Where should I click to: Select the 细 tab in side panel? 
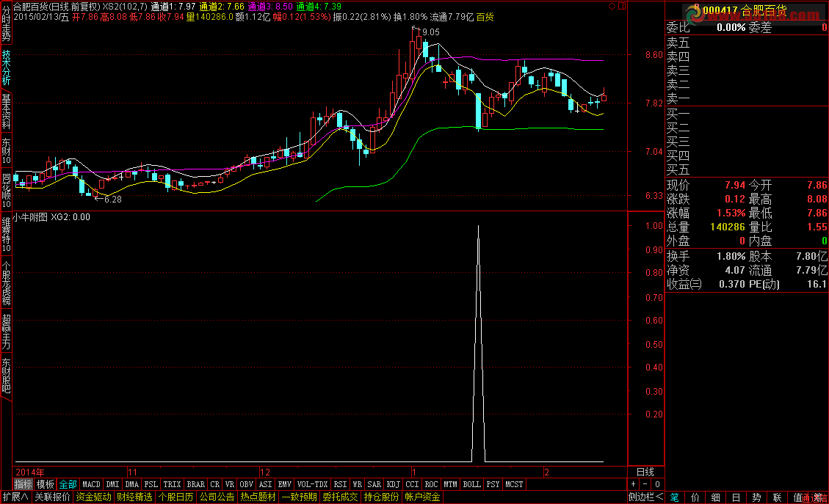(715, 497)
